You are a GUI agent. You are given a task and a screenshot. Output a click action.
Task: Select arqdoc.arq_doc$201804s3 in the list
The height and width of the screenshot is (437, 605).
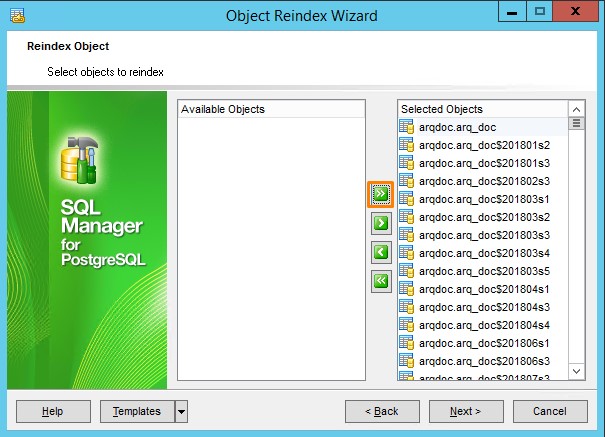[470, 307]
